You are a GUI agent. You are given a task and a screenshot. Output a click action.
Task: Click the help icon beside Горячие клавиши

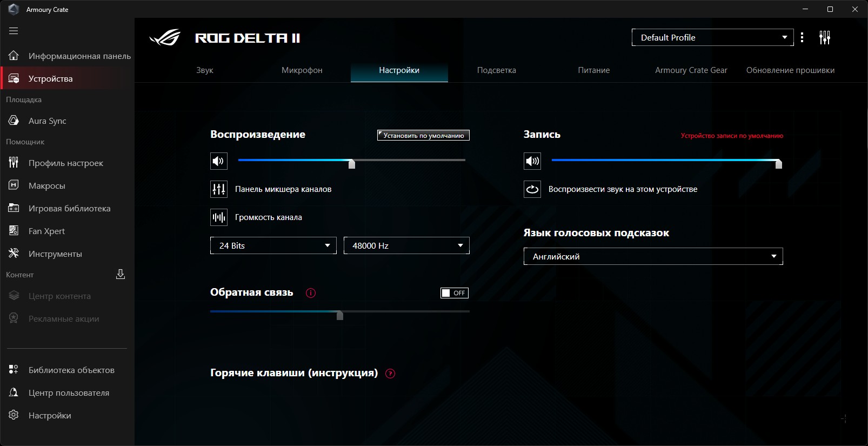click(390, 374)
